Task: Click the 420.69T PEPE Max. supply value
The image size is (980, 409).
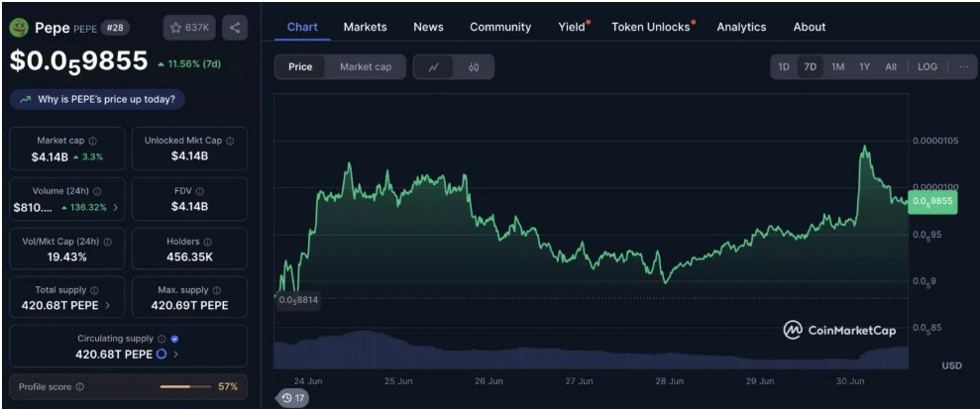Action: click(189, 305)
